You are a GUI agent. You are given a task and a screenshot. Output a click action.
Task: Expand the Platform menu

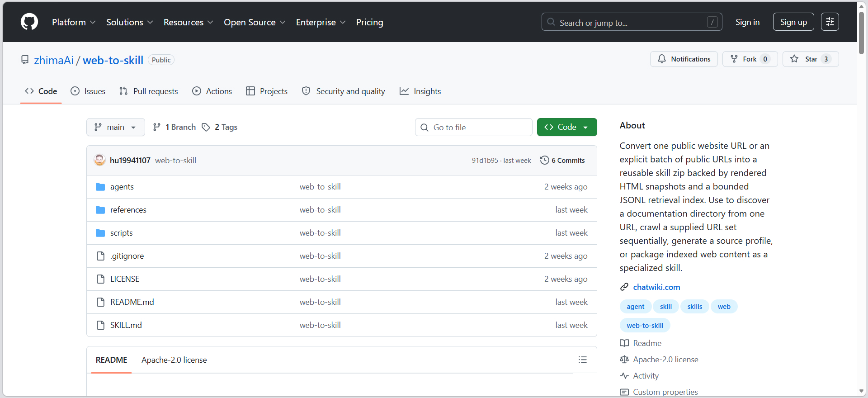(74, 22)
